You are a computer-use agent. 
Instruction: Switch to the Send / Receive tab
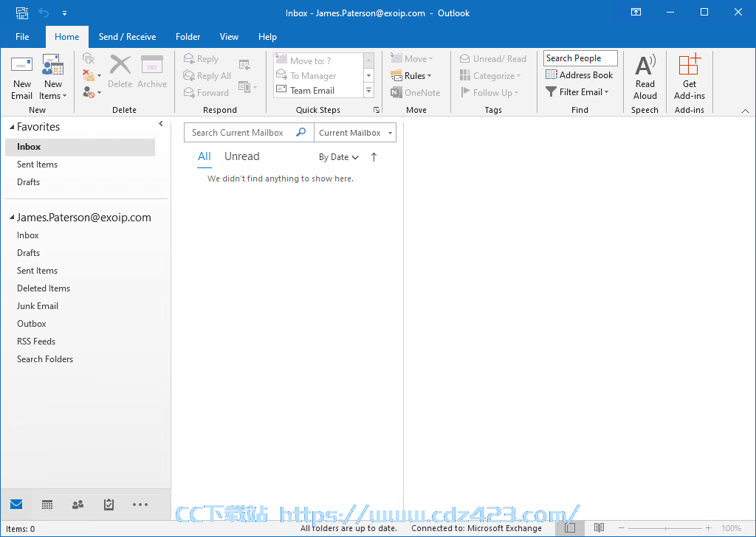(x=127, y=37)
